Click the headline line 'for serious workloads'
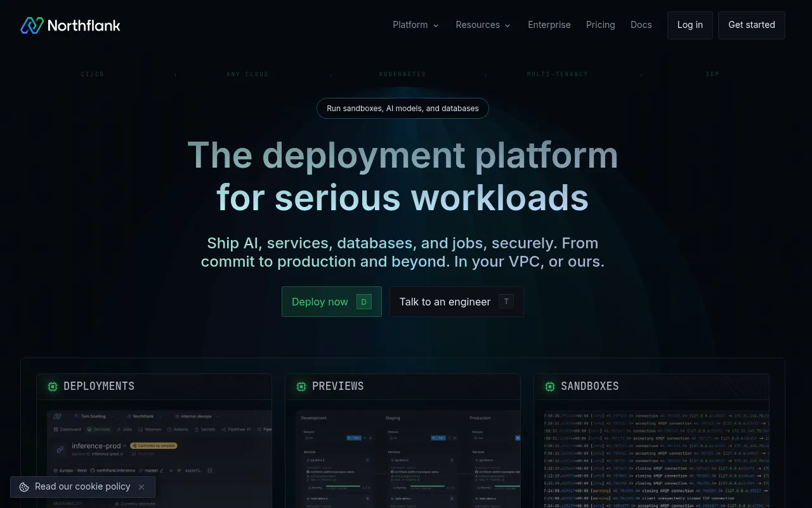Screen dimensions: 812x508 [x=403, y=198]
